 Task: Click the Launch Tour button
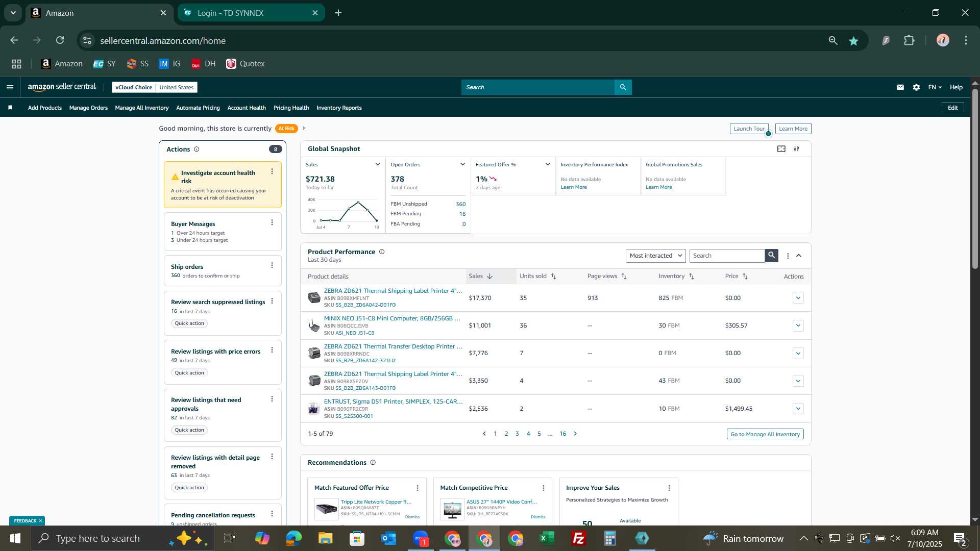(749, 129)
